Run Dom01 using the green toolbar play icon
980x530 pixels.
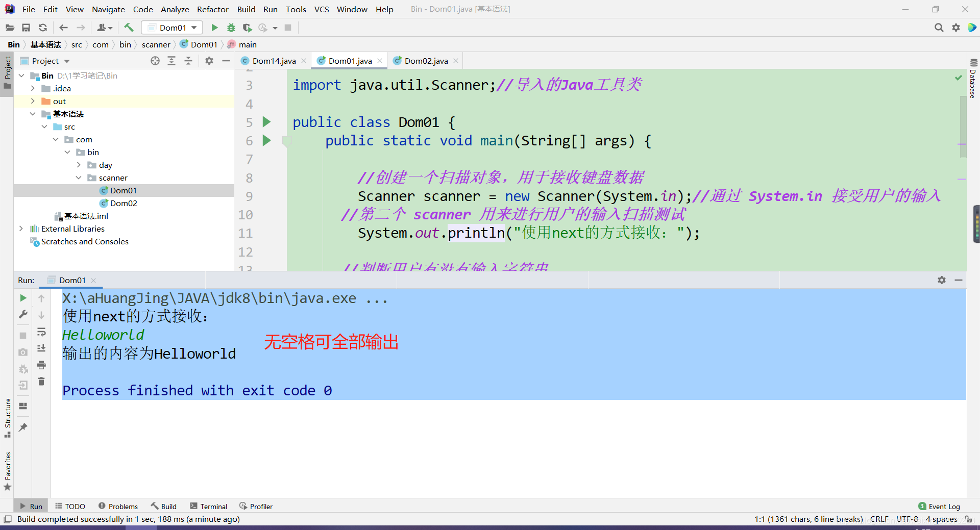point(214,28)
